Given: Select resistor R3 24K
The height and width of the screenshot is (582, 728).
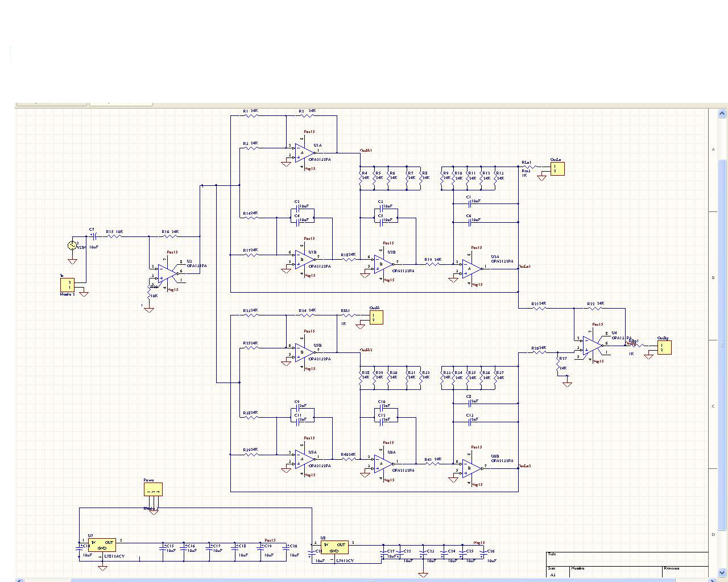Looking at the screenshot, I should (250, 148).
